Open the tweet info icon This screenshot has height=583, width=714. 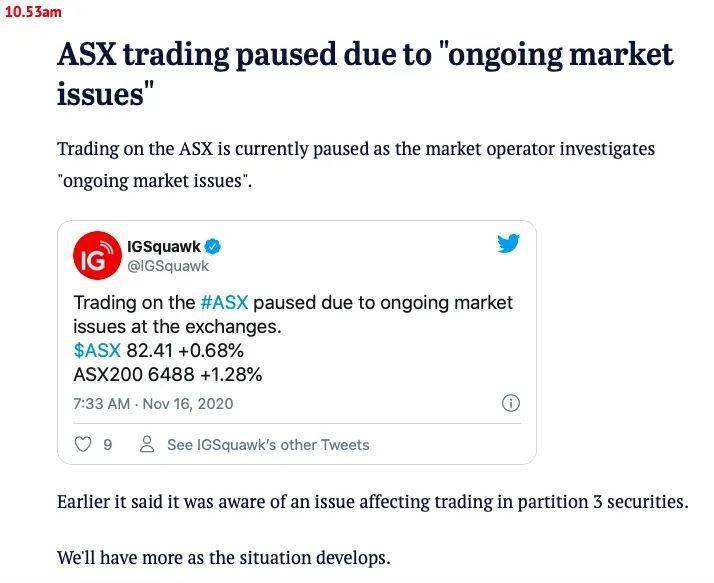510,403
